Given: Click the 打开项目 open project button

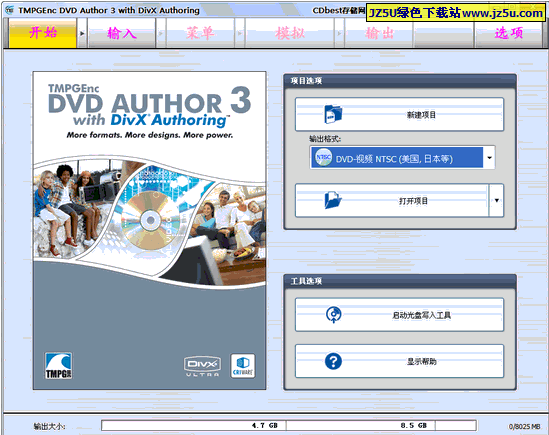Looking at the screenshot, I should 392,201.
